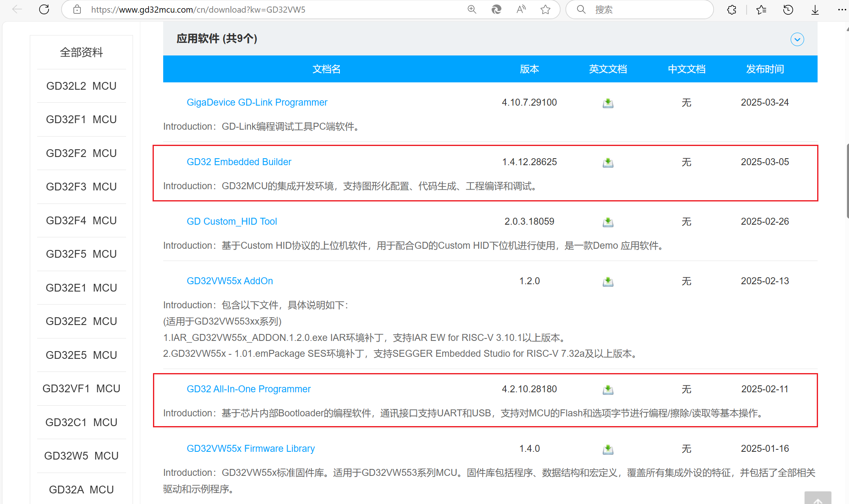849x504 pixels.
Task: Focus the browser address bar URL
Action: click(198, 9)
